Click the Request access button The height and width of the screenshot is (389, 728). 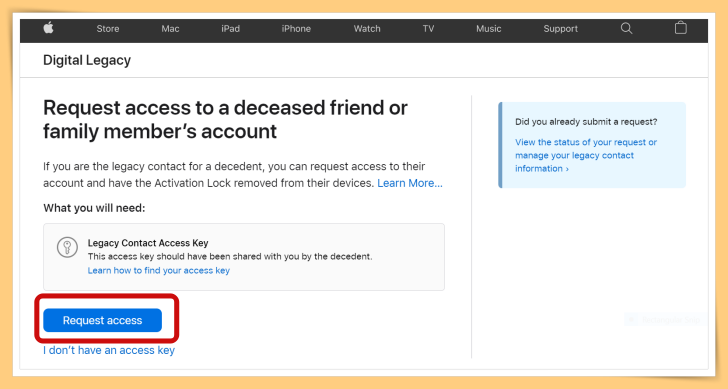[103, 320]
